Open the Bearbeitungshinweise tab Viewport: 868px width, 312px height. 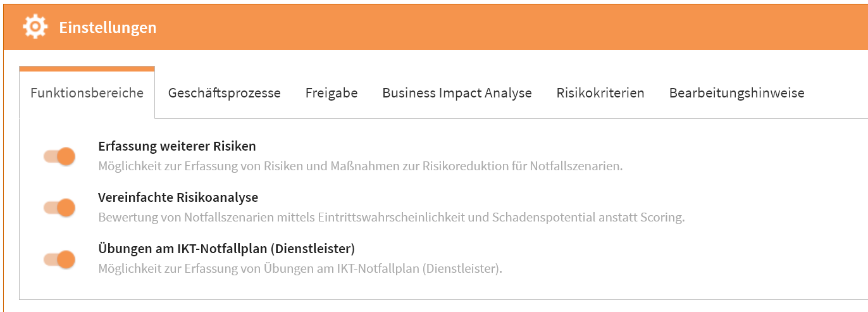point(736,93)
